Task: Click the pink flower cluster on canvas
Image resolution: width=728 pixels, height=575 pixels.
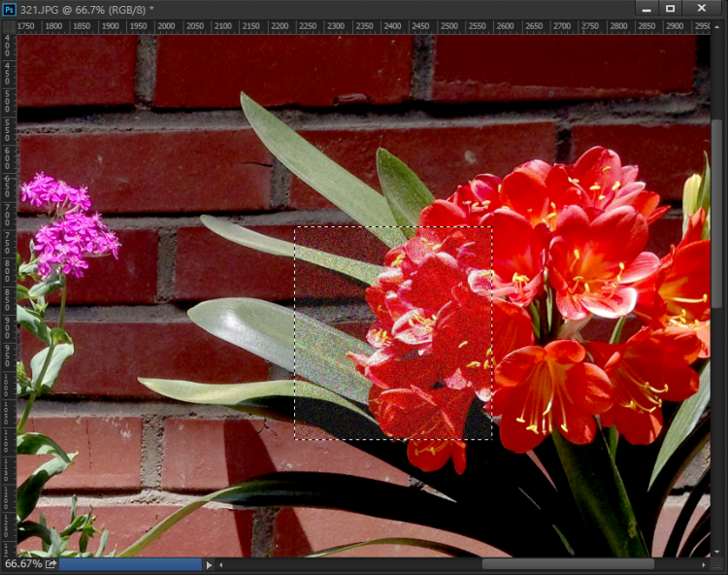Action: point(70,228)
